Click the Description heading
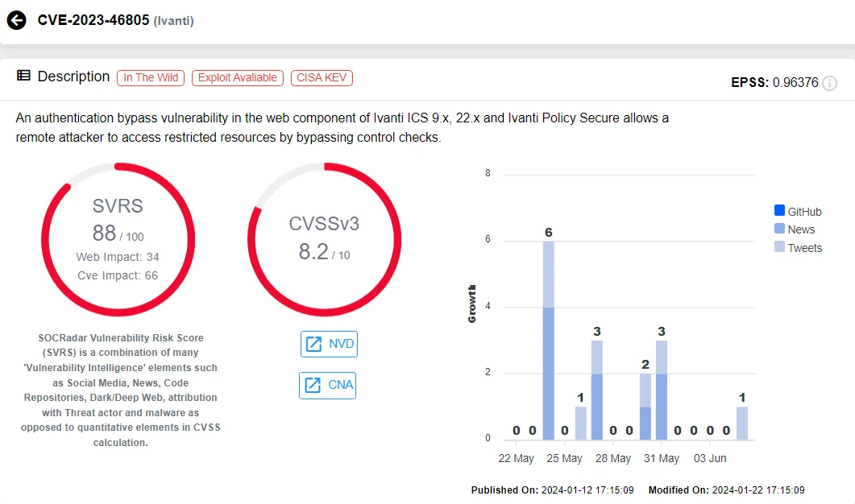 point(73,76)
